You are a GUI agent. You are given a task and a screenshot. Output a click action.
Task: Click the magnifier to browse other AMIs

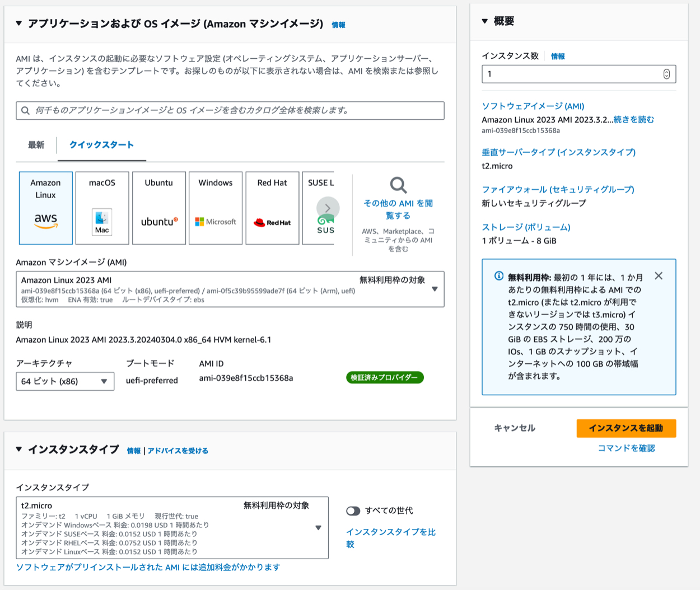coord(398,185)
